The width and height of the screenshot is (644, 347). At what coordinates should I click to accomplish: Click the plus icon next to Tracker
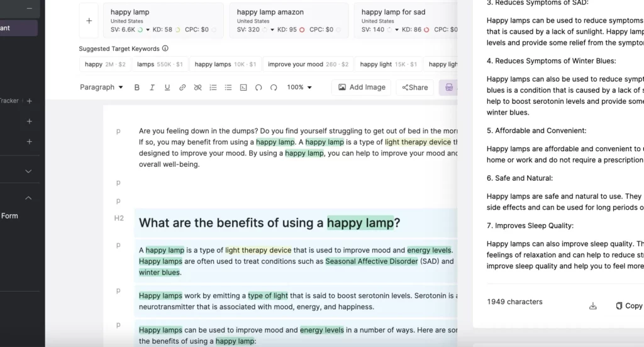[29, 101]
